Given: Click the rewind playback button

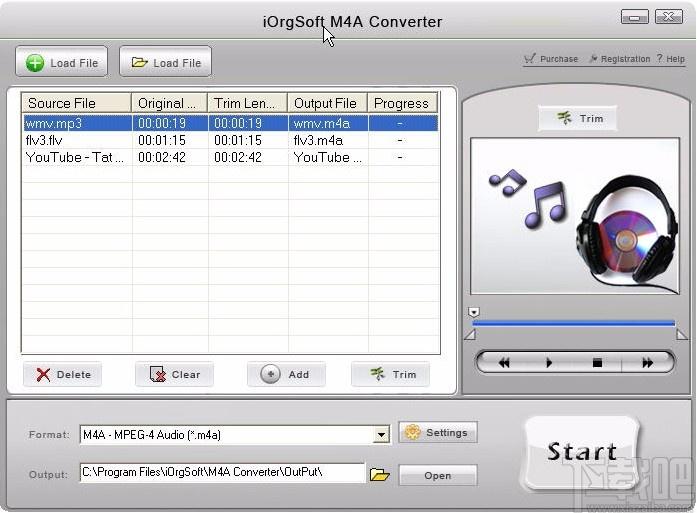Looking at the screenshot, I should [x=504, y=363].
